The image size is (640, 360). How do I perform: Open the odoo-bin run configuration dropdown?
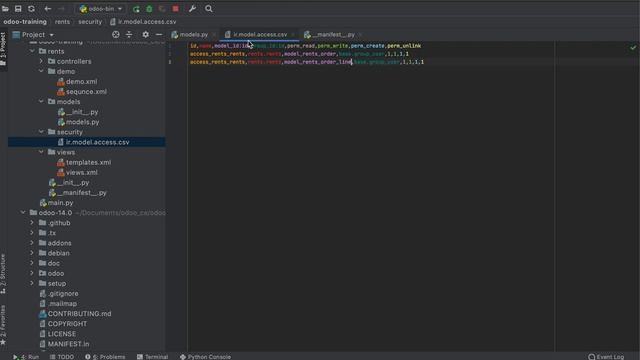(101, 9)
